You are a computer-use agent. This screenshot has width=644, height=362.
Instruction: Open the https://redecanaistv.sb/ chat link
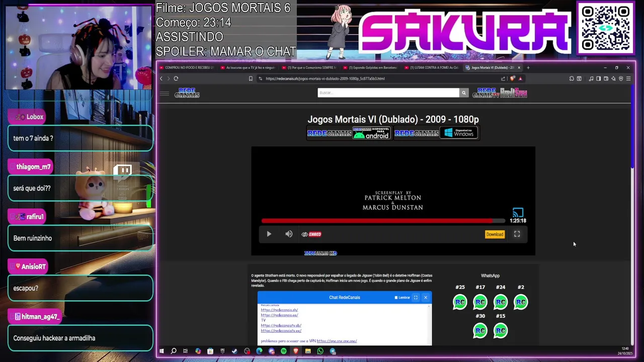[x=281, y=326]
